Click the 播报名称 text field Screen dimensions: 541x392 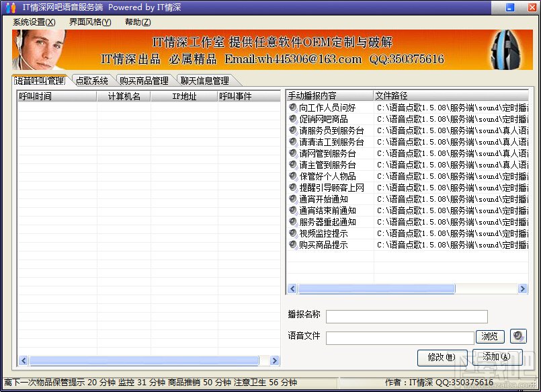(407, 317)
